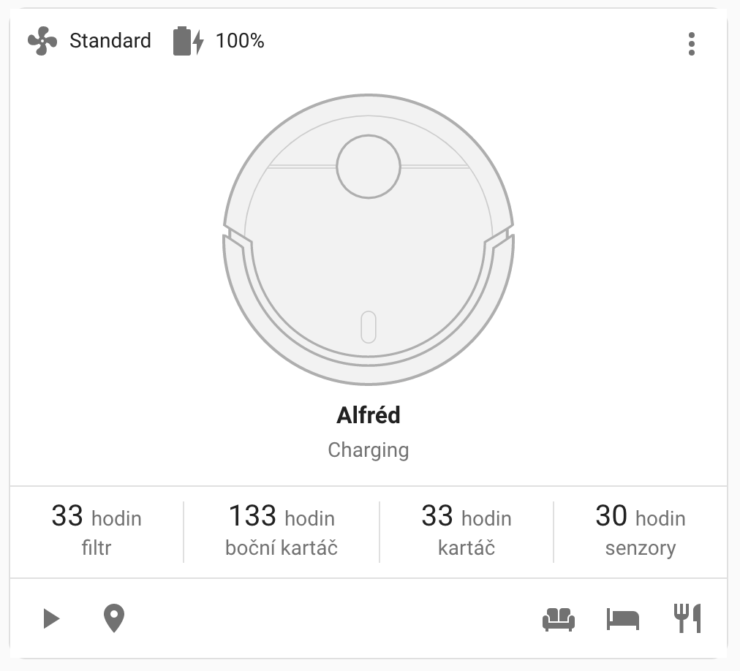The height and width of the screenshot is (671, 740).
Task: Click the filtr label text
Action: tap(96, 548)
